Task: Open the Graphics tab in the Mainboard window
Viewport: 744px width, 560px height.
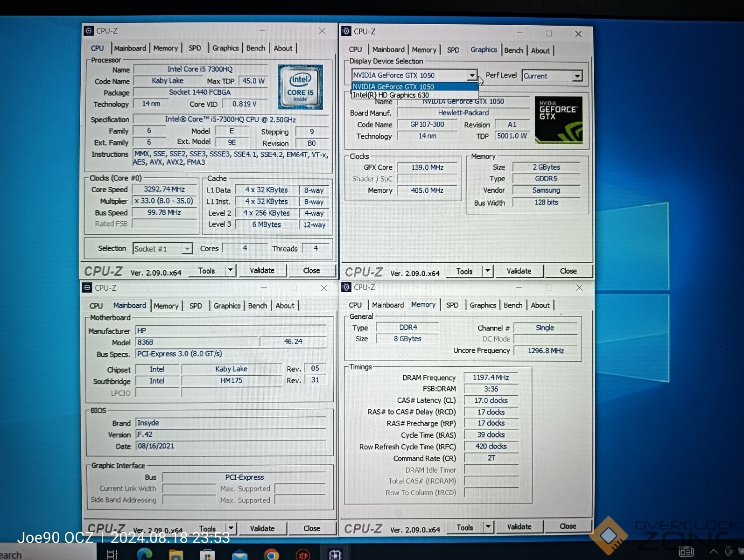Action: pos(227,306)
